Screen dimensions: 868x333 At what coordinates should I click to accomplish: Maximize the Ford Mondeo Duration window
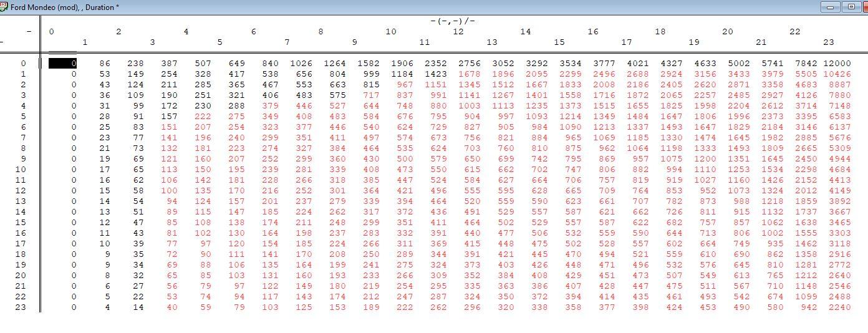(x=851, y=7)
